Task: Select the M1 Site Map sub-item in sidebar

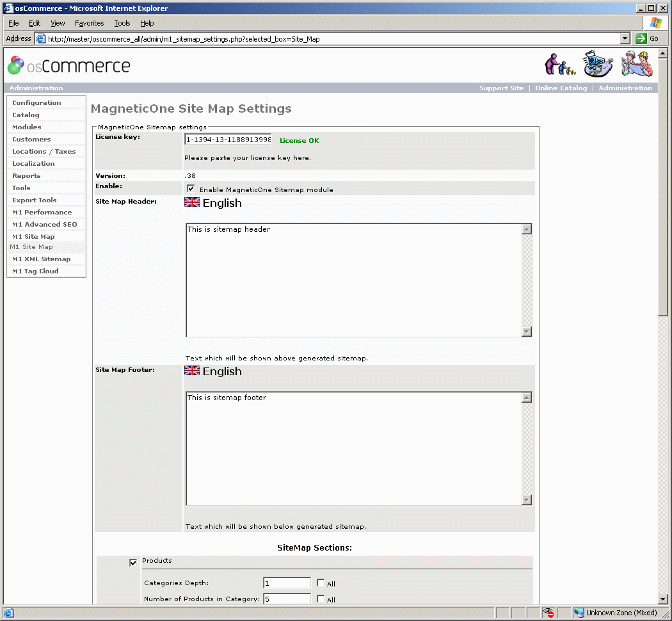Action: tap(31, 247)
